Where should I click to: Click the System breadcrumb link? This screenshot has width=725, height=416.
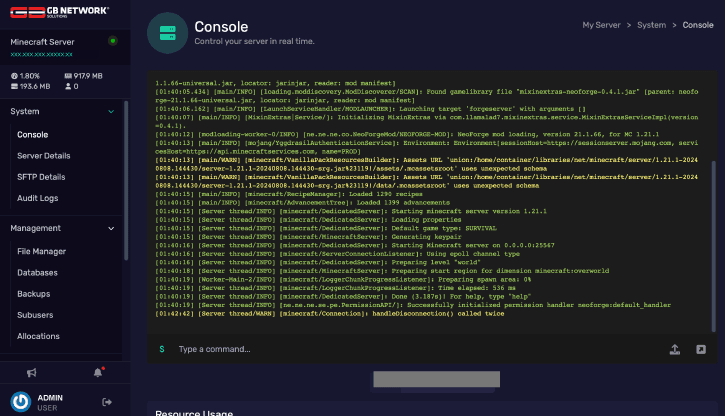(651, 24)
